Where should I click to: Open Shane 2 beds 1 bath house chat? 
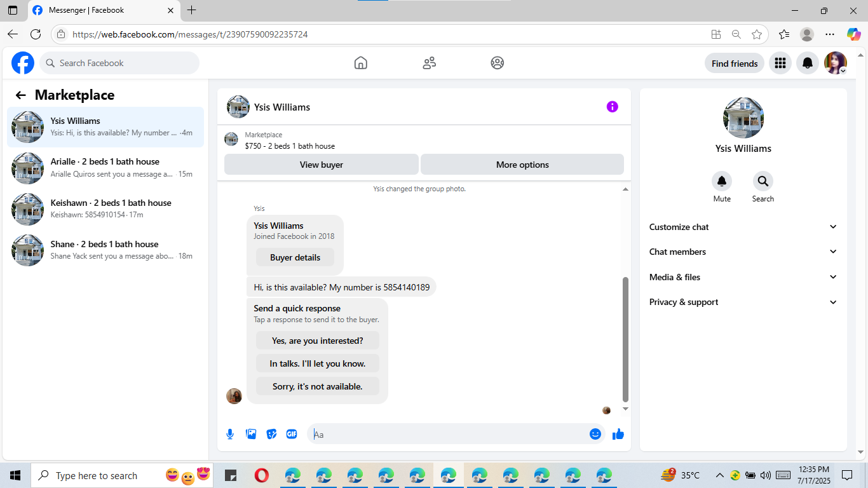105,250
